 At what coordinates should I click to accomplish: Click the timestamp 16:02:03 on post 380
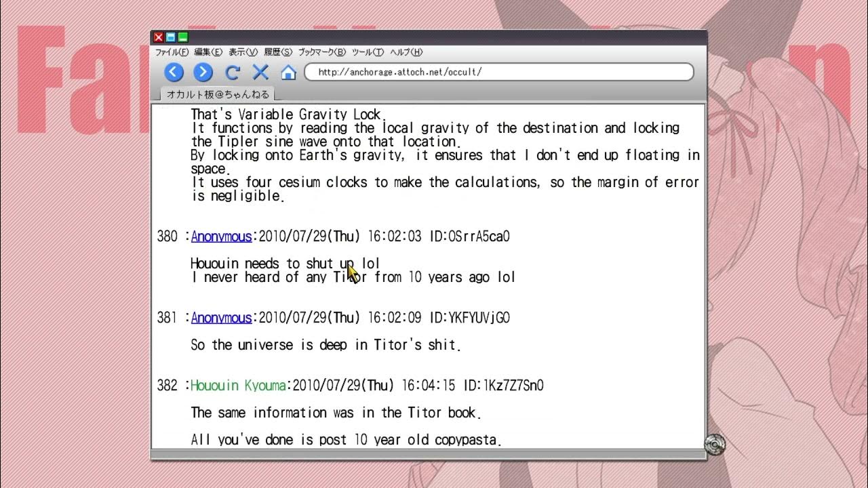click(395, 237)
